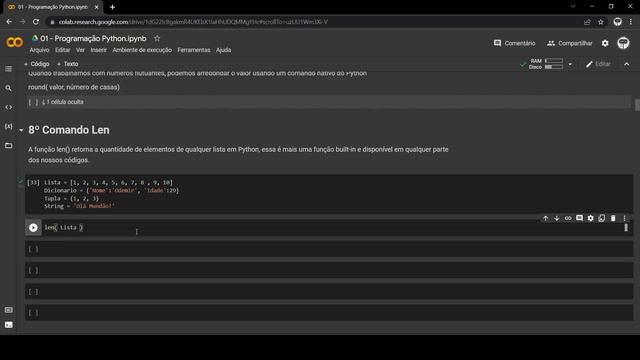Open the Arquivo menu
The height and width of the screenshot is (360, 640).
pyautogui.click(x=39, y=50)
